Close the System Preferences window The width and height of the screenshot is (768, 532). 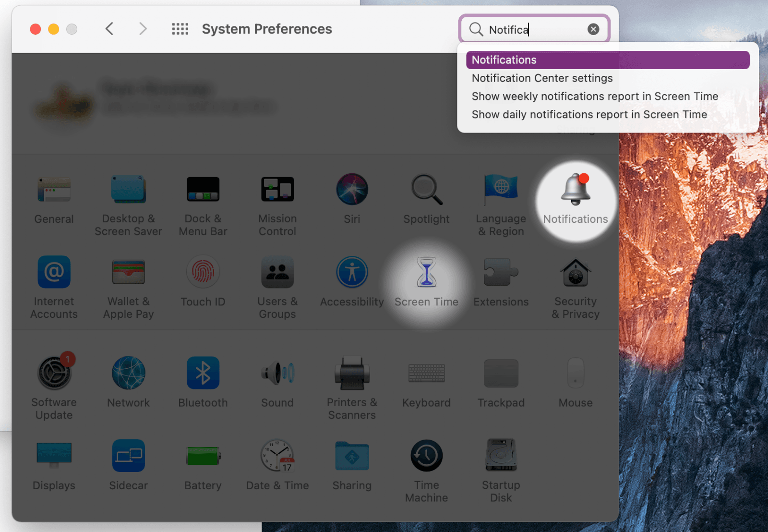coord(36,29)
